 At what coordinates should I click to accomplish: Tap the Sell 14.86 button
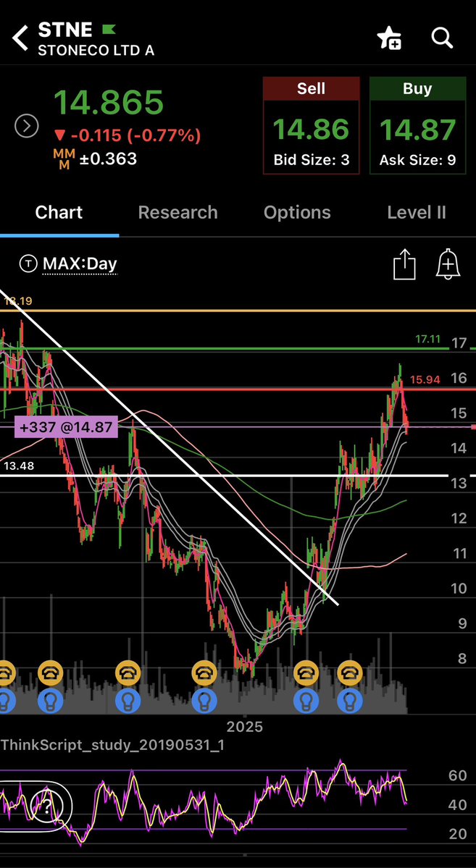[x=312, y=126]
